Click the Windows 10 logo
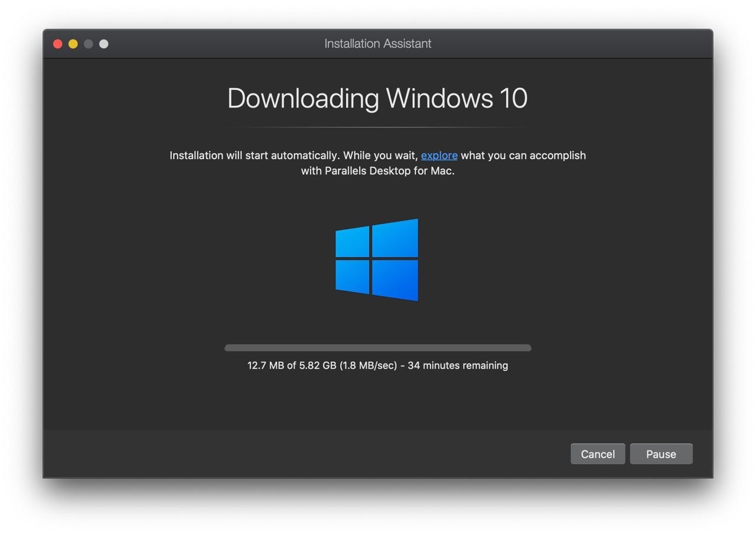Image resolution: width=756 pixels, height=535 pixels. (377, 260)
